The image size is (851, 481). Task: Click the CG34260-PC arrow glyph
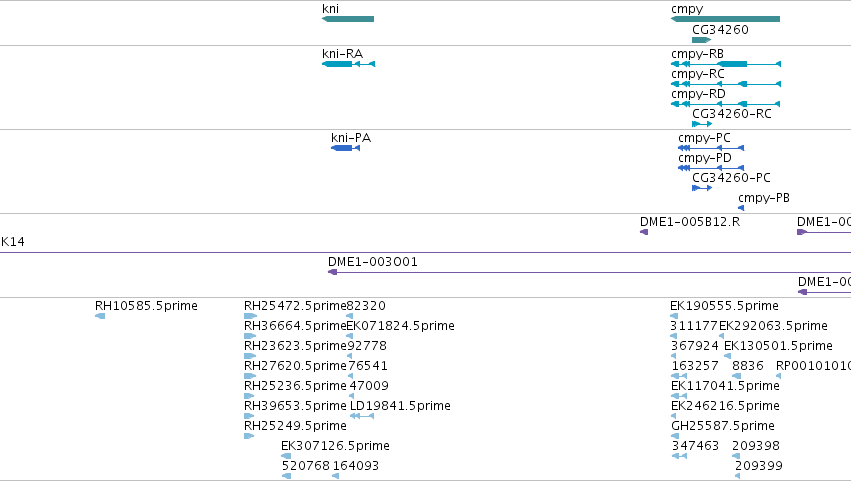click(702, 188)
